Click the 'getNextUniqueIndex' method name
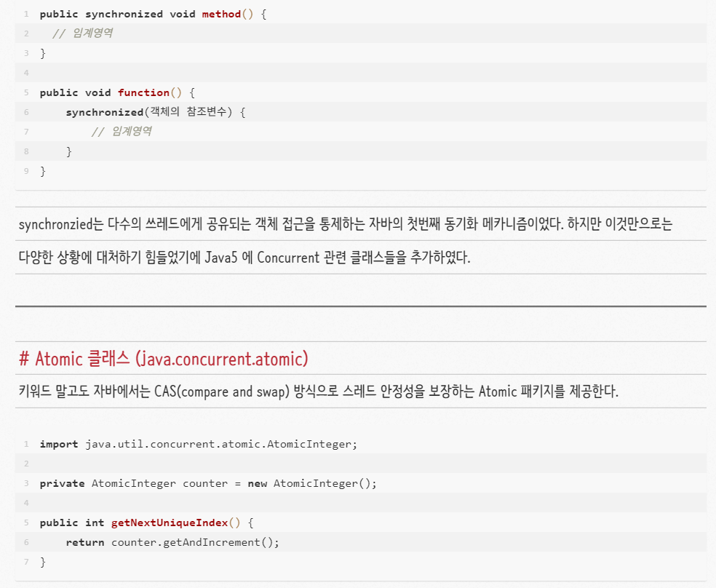The width and height of the screenshot is (716, 588). 170,523
